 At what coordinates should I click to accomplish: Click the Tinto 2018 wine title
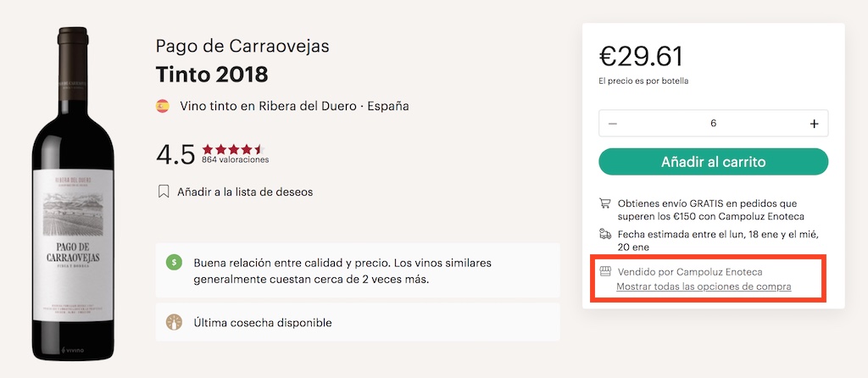point(212,74)
